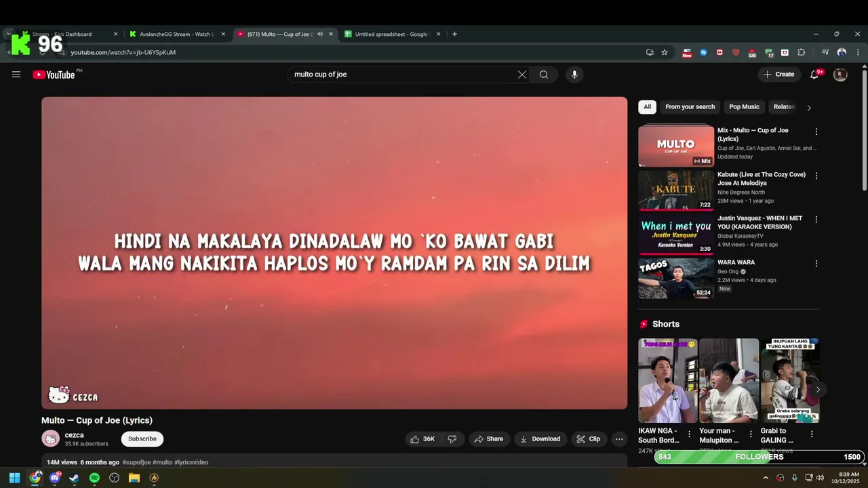Switch to the Untitled spreadsheet tab
The height and width of the screenshot is (488, 868).
point(393,34)
